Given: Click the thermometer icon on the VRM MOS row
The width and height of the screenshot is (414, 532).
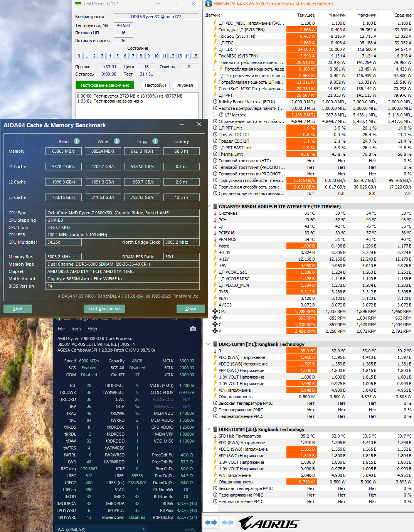Looking at the screenshot, I should click(215, 239).
